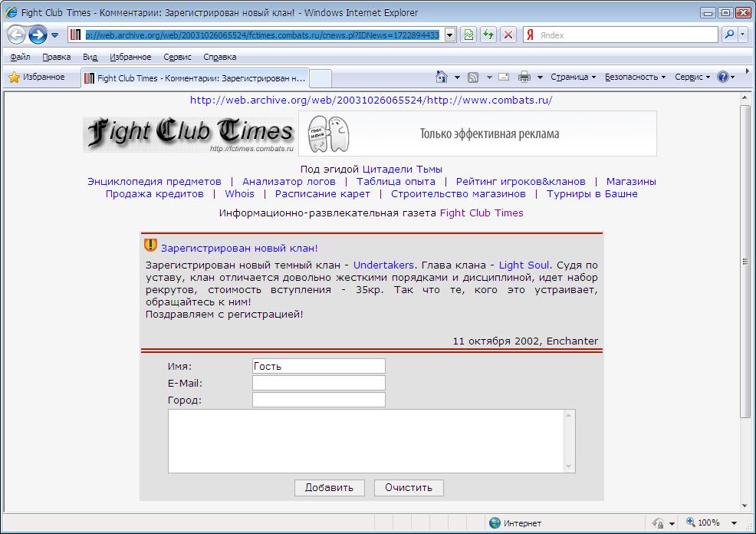The height and width of the screenshot is (534, 756).
Task: Click the orange shield news icon
Action: tap(150, 246)
